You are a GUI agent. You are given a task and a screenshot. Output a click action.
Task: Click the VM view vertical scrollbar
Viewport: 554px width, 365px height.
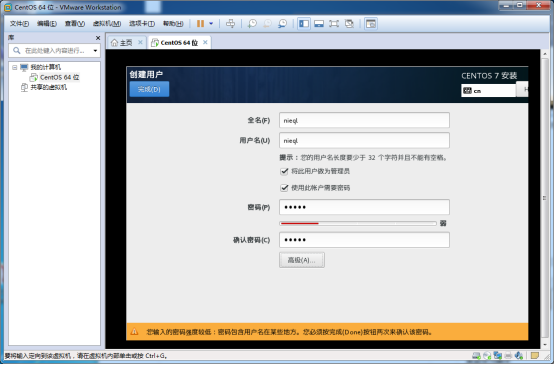tap(545, 199)
